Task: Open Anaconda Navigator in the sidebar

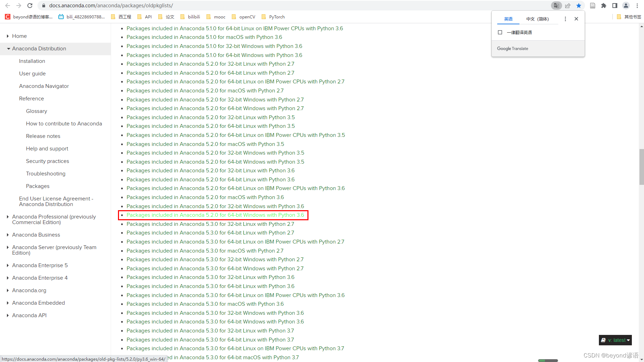Action: [x=44, y=86]
